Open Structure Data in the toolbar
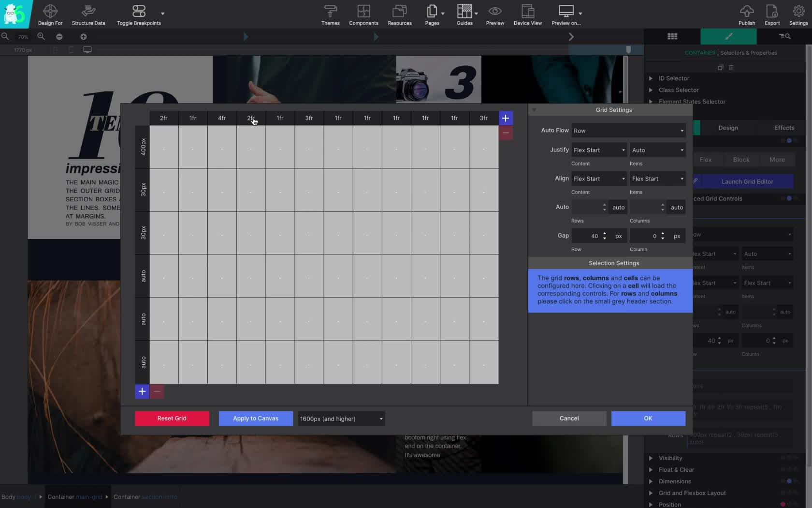The width and height of the screenshot is (812, 508). point(88,14)
